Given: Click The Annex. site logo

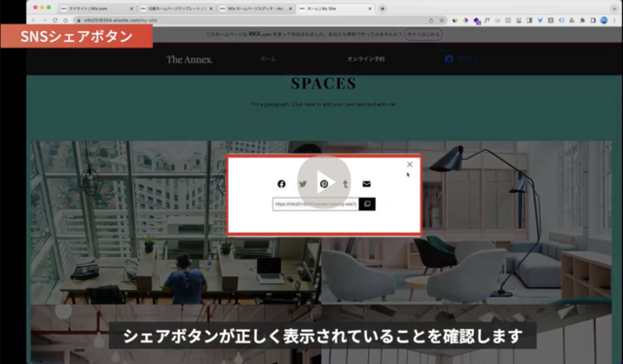Looking at the screenshot, I should click(x=190, y=59).
